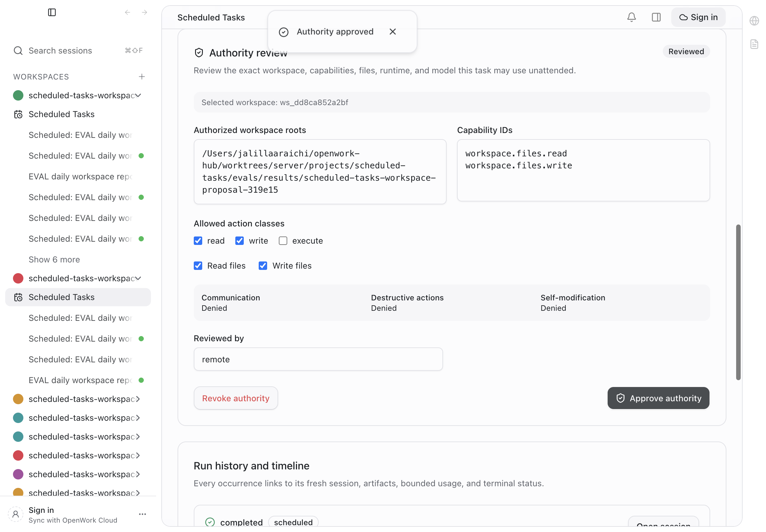Open account options ellipsis menu

tap(142, 514)
